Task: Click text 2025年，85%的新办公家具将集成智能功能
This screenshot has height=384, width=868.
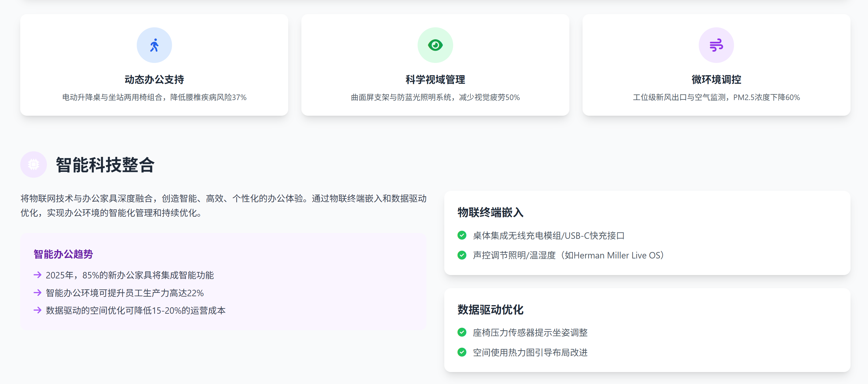Action: point(130,275)
